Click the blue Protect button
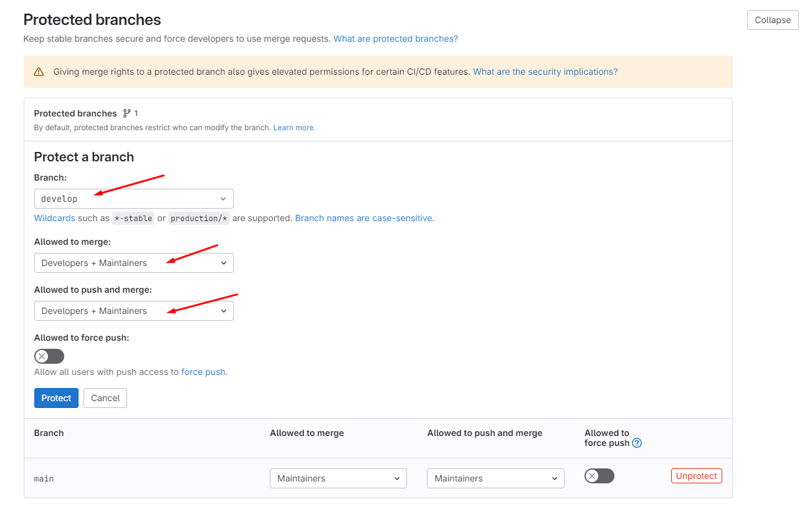 pos(56,398)
